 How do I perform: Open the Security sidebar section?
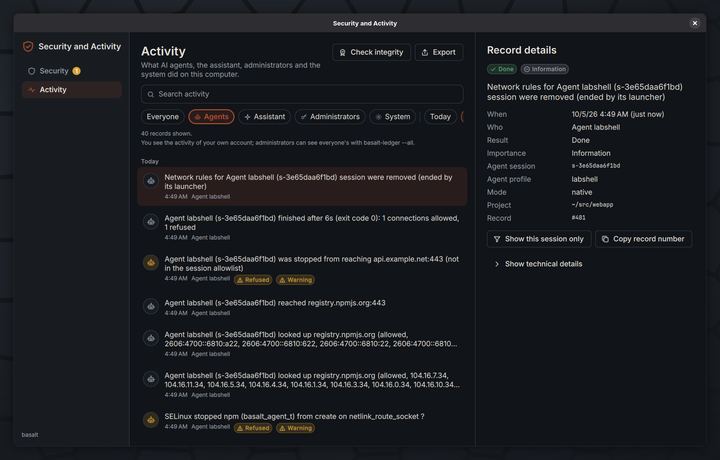[72, 71]
